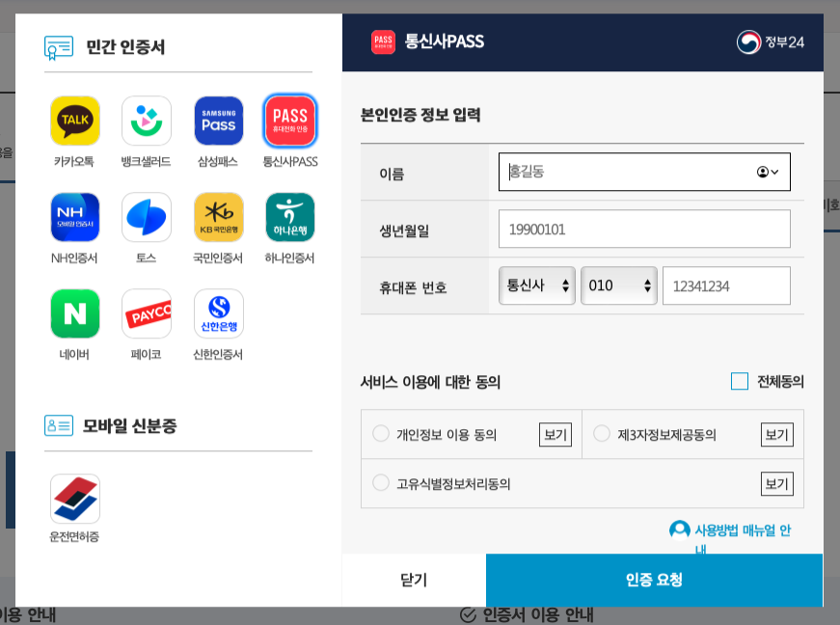840x625 pixels.
Task: Select the 제3자정보제공동의 radio button
Action: 602,433
